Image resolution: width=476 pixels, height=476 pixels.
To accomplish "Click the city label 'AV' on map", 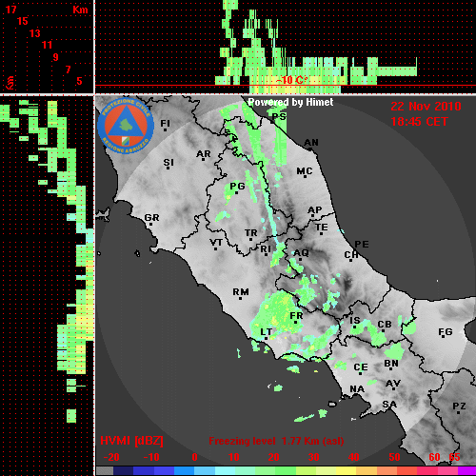I will coord(393,384).
